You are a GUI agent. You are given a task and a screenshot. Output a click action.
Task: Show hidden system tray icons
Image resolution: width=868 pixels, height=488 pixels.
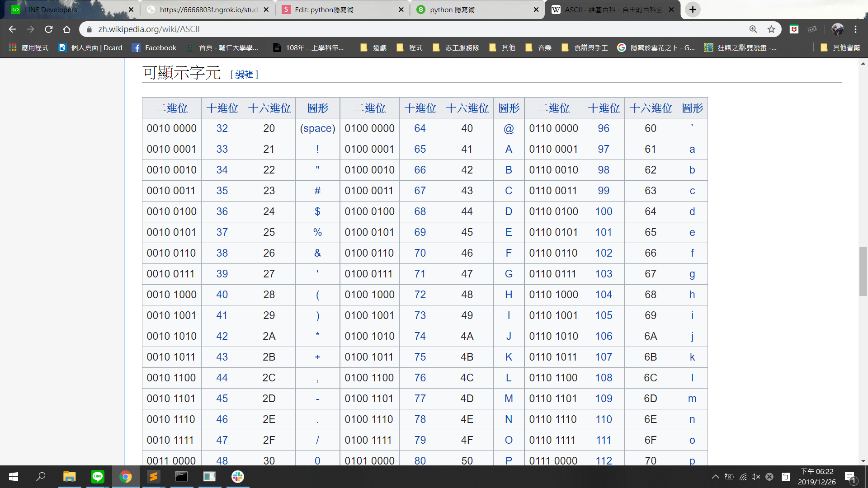pyautogui.click(x=715, y=477)
